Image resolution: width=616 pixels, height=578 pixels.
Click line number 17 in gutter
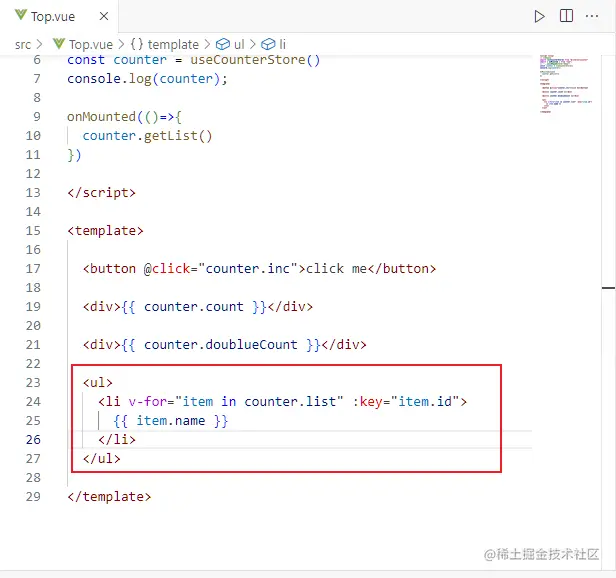(x=33, y=268)
